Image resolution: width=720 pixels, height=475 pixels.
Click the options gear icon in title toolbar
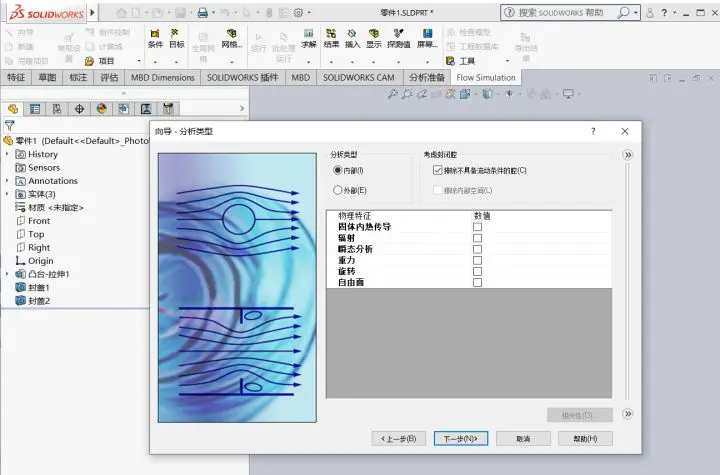(x=298, y=13)
